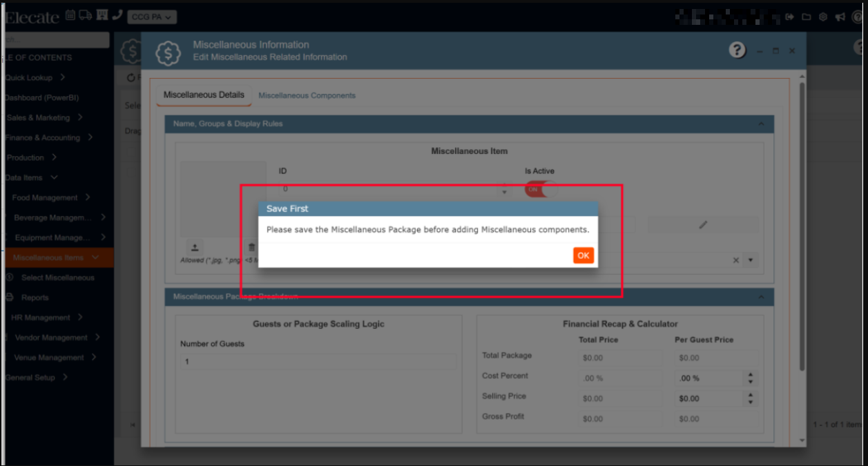Open the folder icon in top bar
Image resolution: width=868 pixels, height=466 pixels.
[x=806, y=17]
